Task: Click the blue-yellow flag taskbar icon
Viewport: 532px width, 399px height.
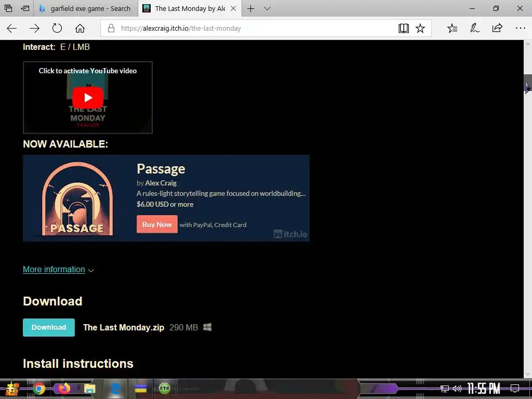Action: 140,389
